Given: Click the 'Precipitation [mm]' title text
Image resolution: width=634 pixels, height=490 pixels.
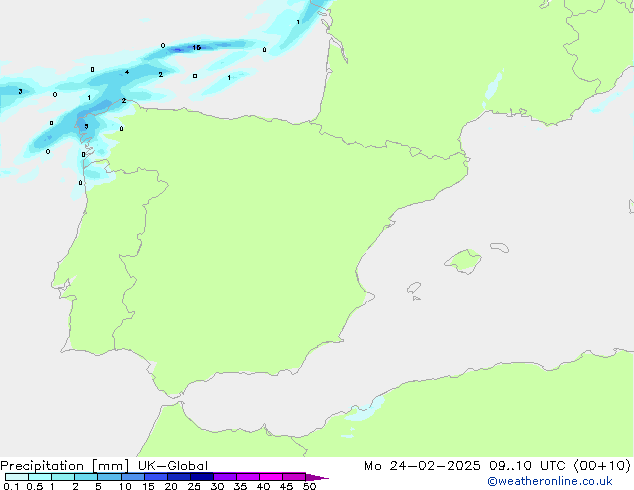Looking at the screenshot, I should point(65,466).
